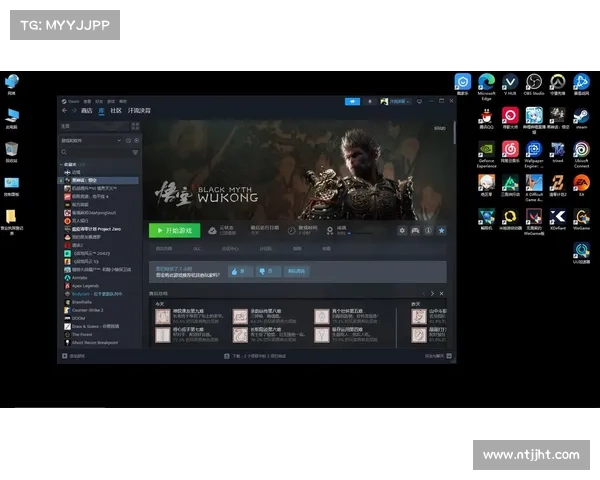Click the ready-to-play filter icon
The width and height of the screenshot is (600, 480).
[137, 140]
